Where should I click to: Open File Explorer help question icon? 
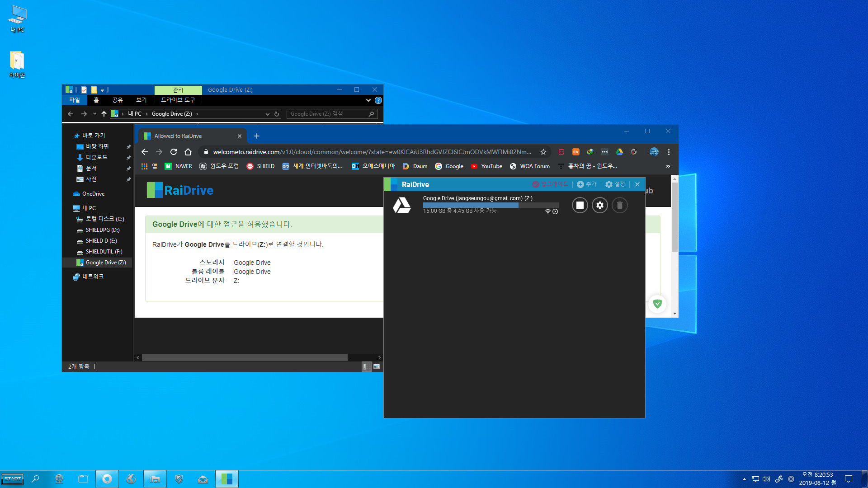click(x=378, y=100)
